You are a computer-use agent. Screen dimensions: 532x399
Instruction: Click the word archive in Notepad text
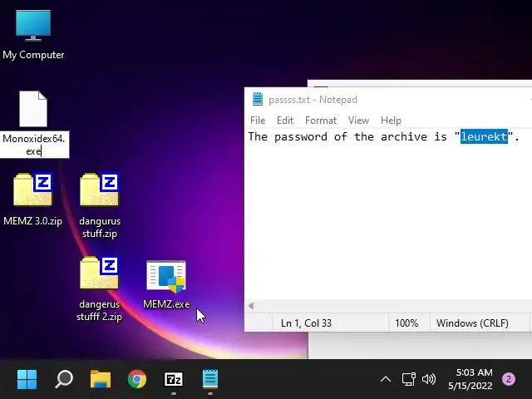tap(404, 136)
